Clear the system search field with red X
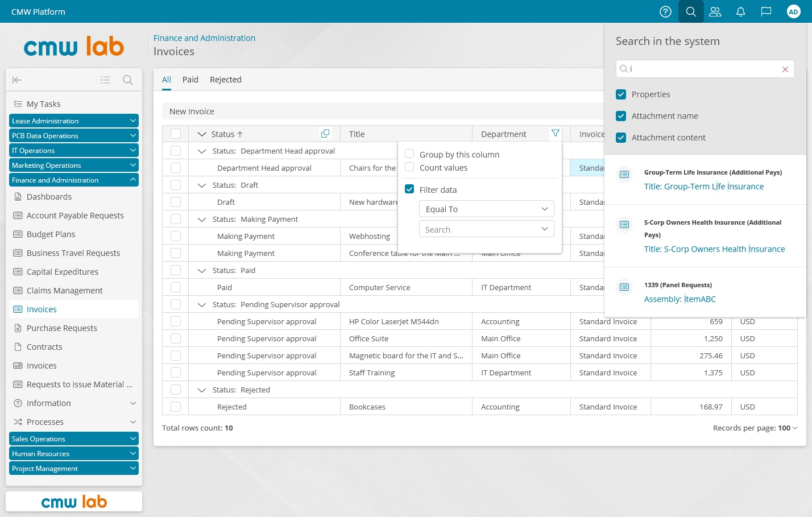This screenshot has width=812, height=517. (x=785, y=69)
